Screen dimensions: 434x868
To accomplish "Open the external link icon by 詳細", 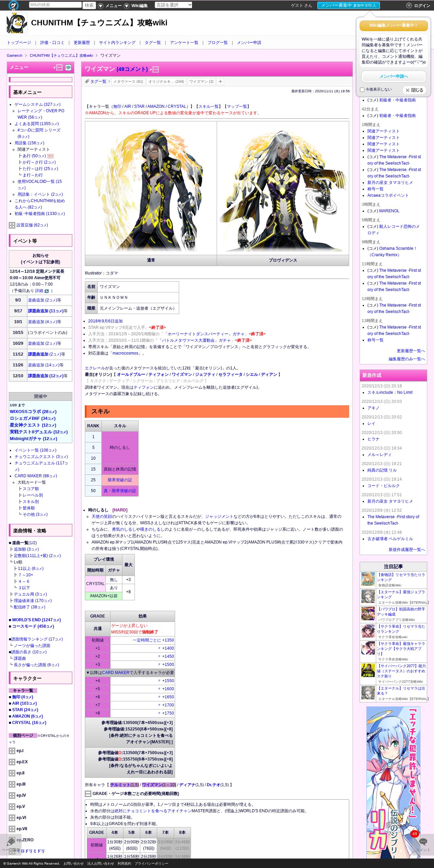I will 47,291.
